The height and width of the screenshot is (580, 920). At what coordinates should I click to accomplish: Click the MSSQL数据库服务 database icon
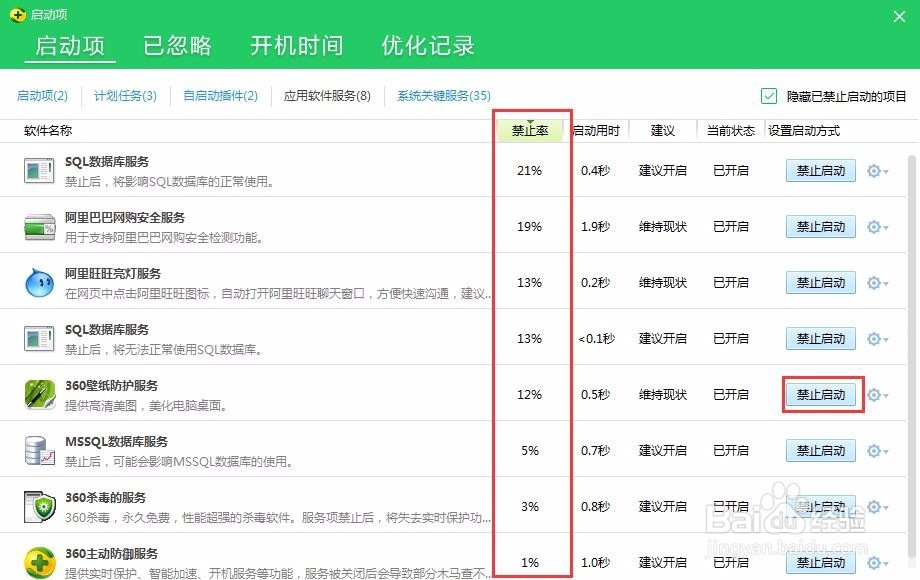click(x=39, y=451)
